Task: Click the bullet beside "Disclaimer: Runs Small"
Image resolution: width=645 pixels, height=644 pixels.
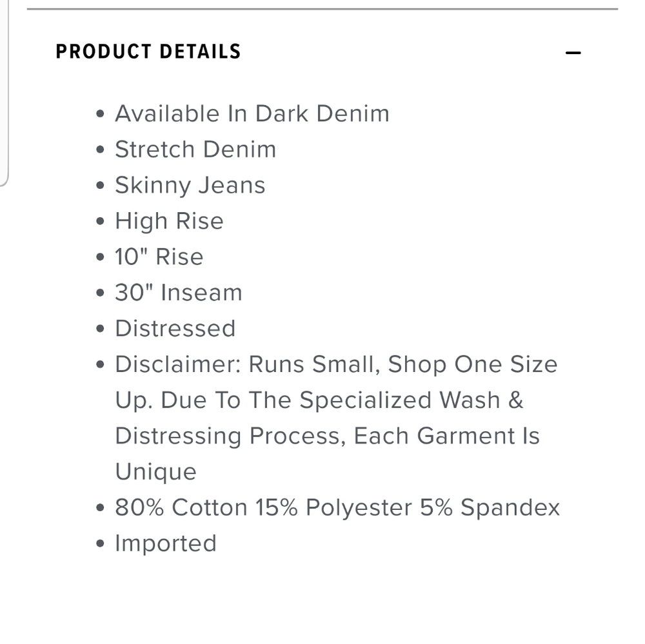Action: [100, 365]
